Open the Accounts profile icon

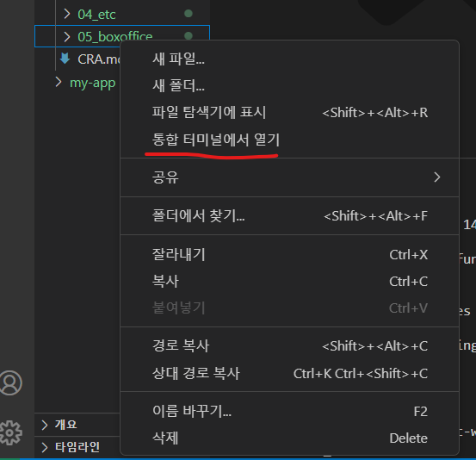coord(10,382)
